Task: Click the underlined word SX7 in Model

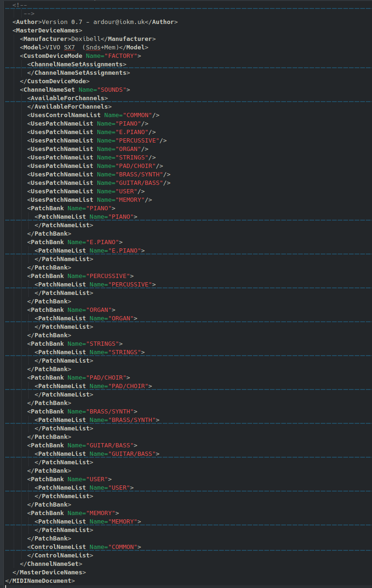Action: (69, 48)
